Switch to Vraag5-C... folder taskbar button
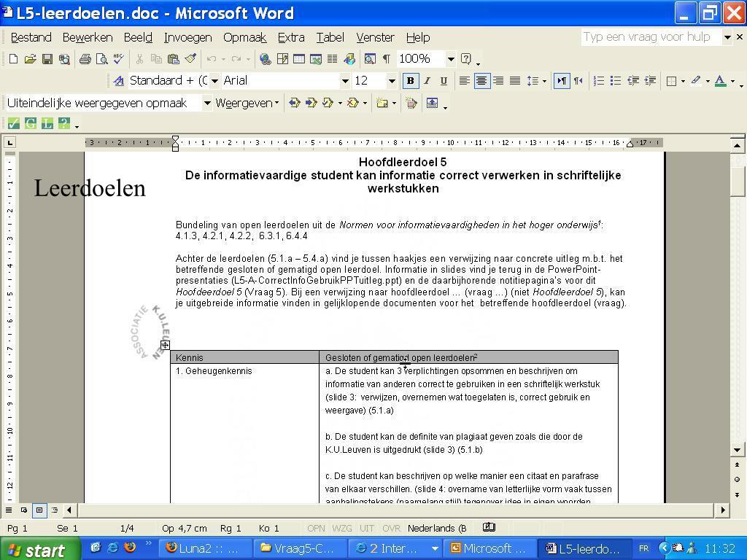The width and height of the screenshot is (747, 560). (x=299, y=548)
